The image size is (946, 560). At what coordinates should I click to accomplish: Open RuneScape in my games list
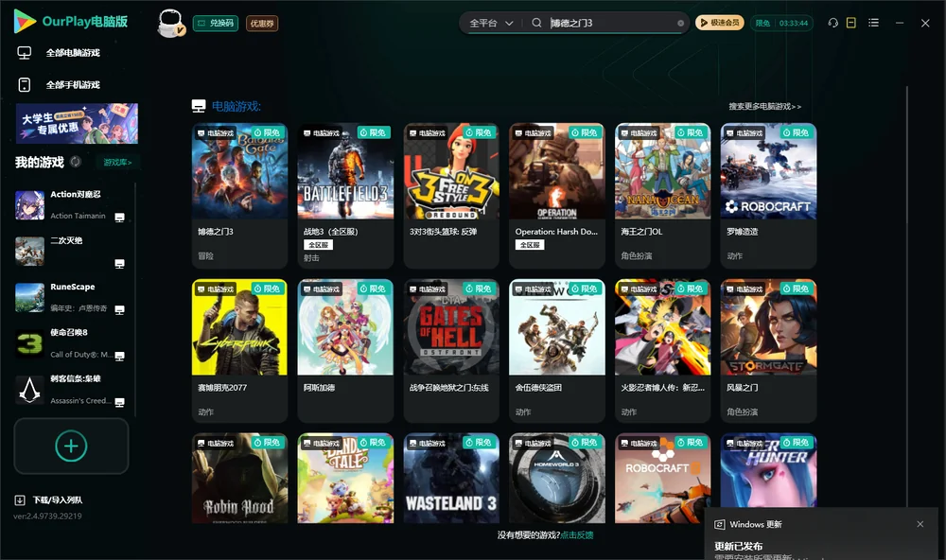71,297
